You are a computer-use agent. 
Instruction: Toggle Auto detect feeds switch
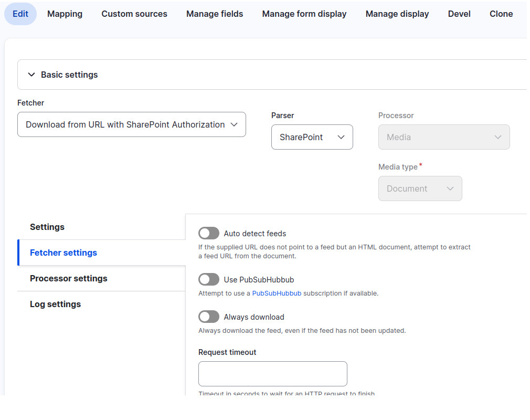(x=209, y=233)
